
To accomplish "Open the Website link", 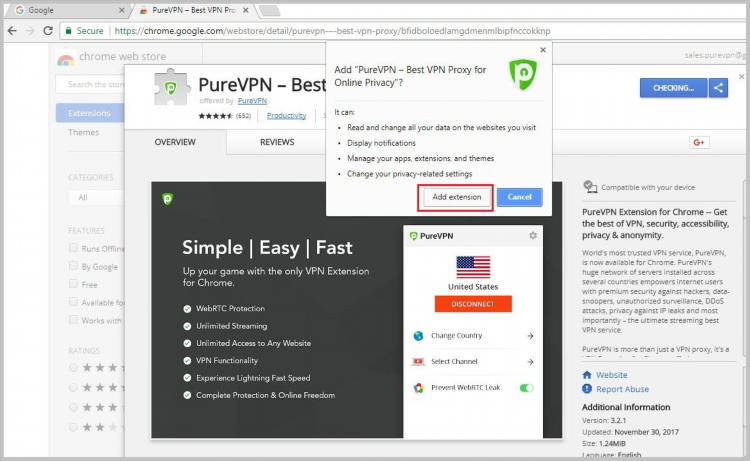I will (611, 375).
